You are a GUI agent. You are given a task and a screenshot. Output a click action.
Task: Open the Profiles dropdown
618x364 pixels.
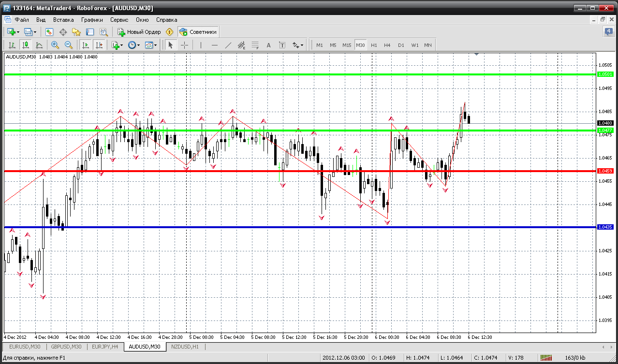(x=30, y=32)
